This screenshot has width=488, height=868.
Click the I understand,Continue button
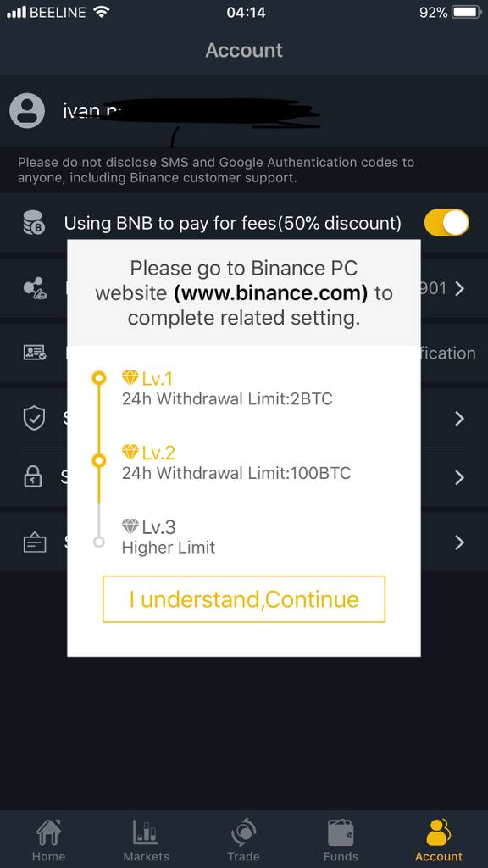click(243, 599)
